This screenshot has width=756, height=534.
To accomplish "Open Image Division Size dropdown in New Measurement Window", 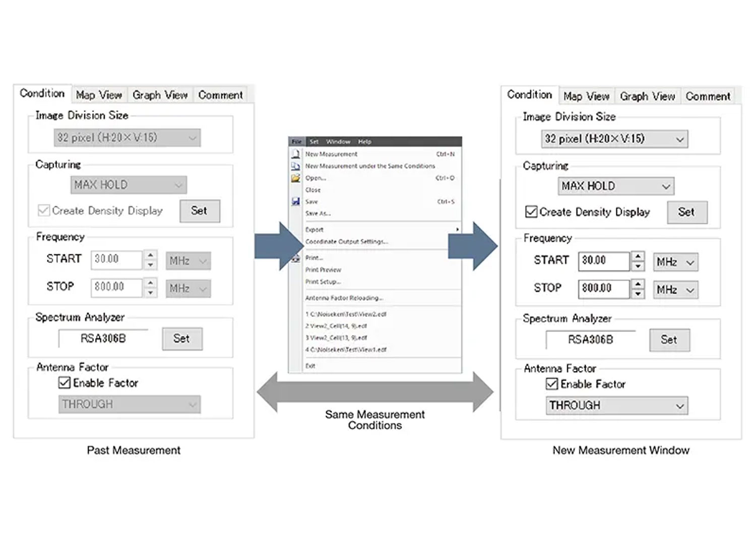I will [x=614, y=139].
